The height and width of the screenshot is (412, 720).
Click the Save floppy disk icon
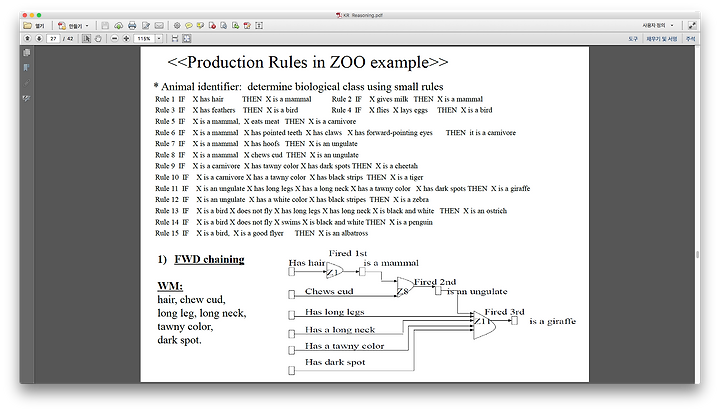click(x=105, y=26)
